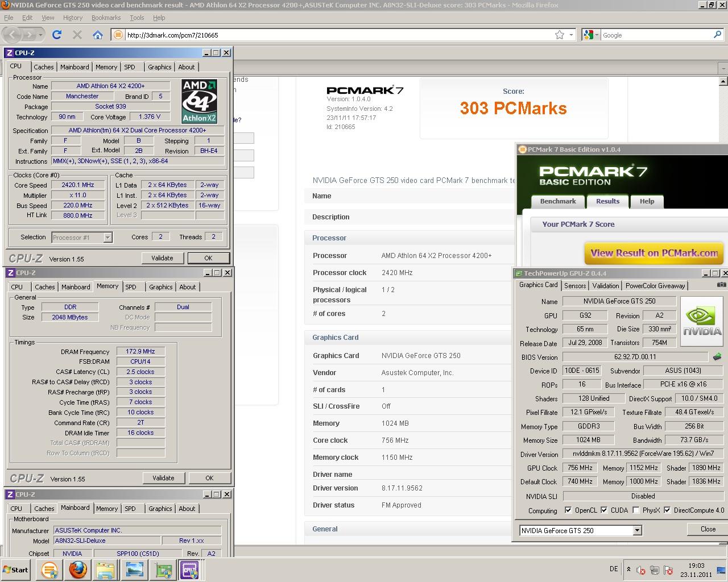Screen dimensions: 728x582
Task: Click the 'A8N32-SLI-Deluxe' model field
Action: pyautogui.click(x=107, y=541)
